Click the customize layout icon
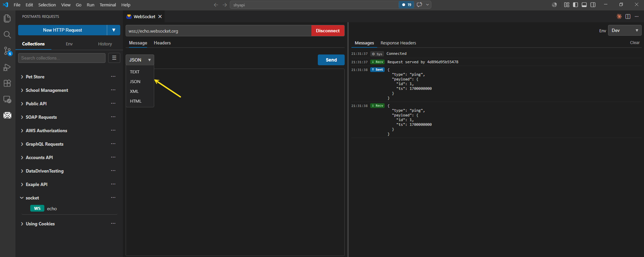 tap(567, 5)
